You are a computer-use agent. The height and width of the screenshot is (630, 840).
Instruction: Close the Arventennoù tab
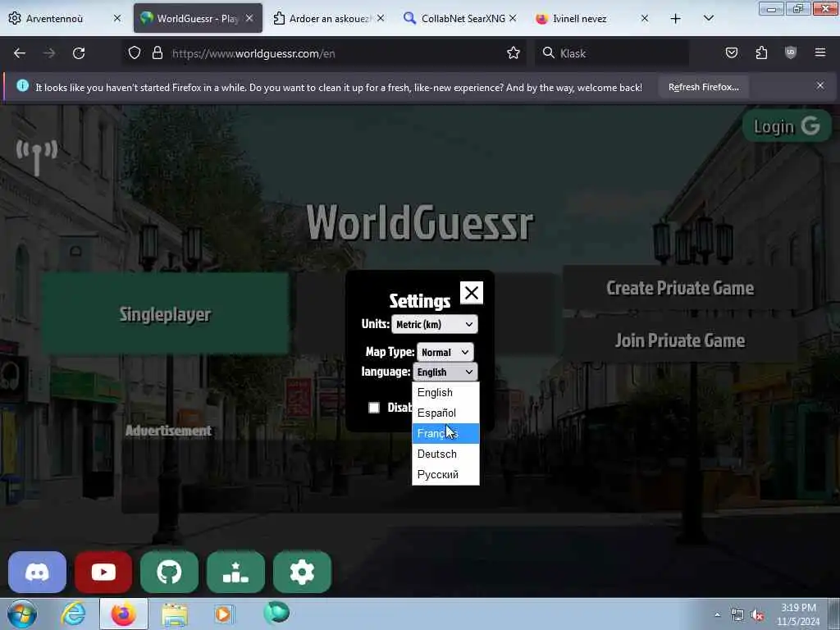pyautogui.click(x=117, y=18)
